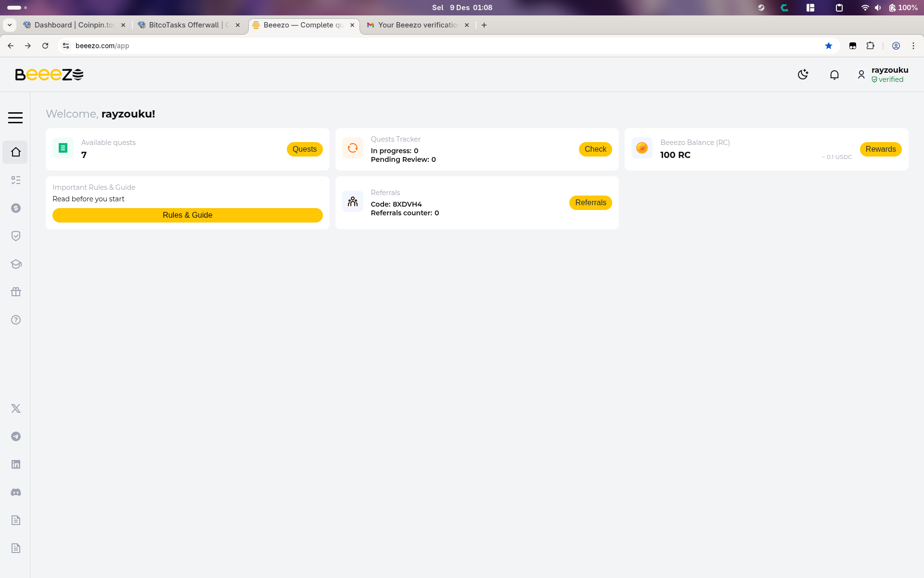Close the Beeezo tab
The image size is (924, 578).
(352, 25)
